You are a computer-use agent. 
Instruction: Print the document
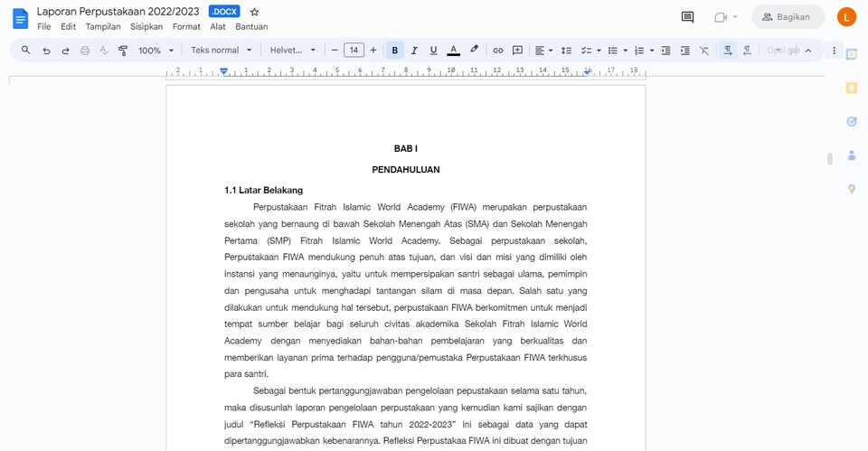pyautogui.click(x=85, y=51)
